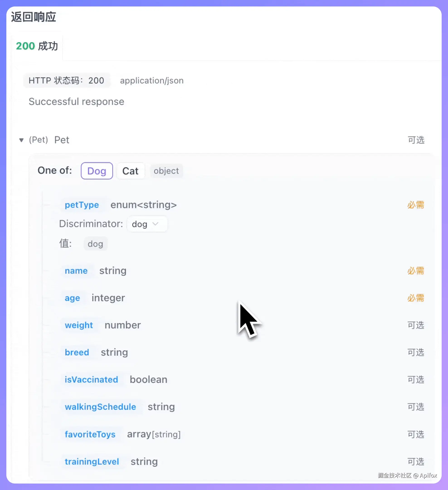This screenshot has width=448, height=490.
Task: Select the Dog schema option
Action: [x=97, y=171]
